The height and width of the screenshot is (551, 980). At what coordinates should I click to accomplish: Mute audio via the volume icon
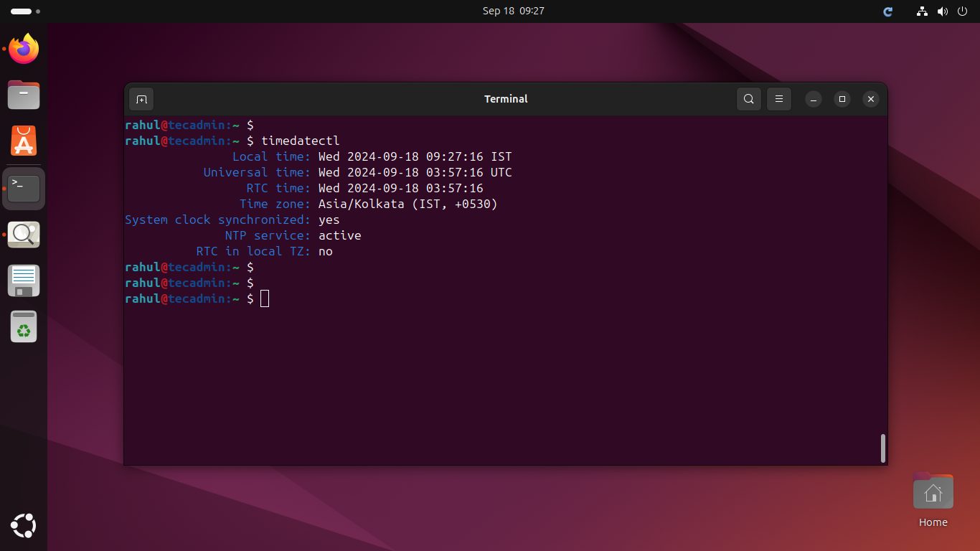click(942, 11)
